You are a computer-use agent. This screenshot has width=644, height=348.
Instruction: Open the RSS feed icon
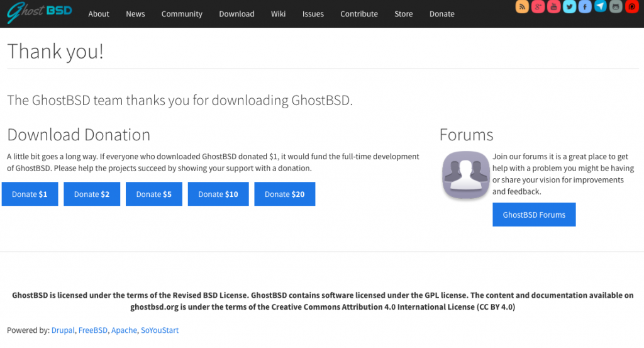(x=522, y=6)
